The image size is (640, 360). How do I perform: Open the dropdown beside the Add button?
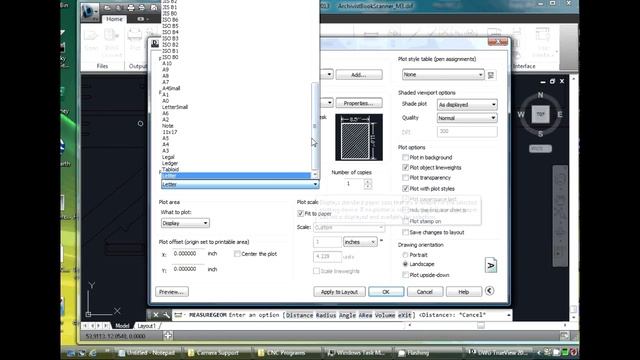(x=329, y=75)
